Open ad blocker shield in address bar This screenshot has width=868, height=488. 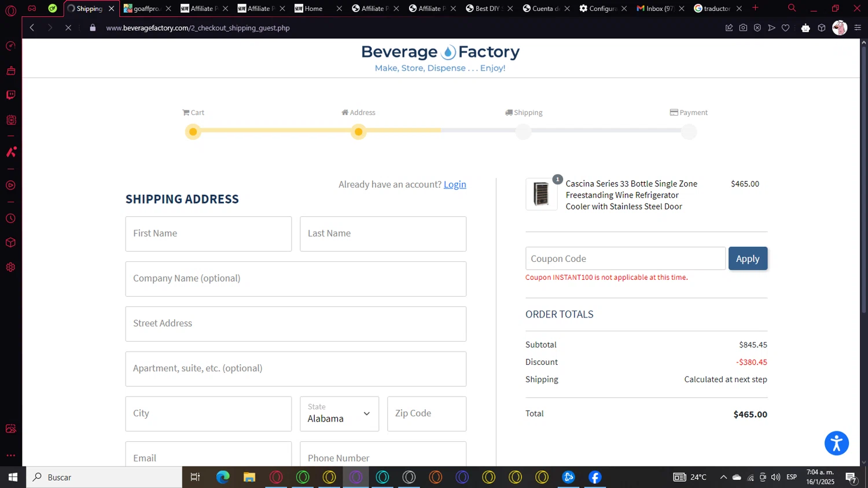point(757,28)
